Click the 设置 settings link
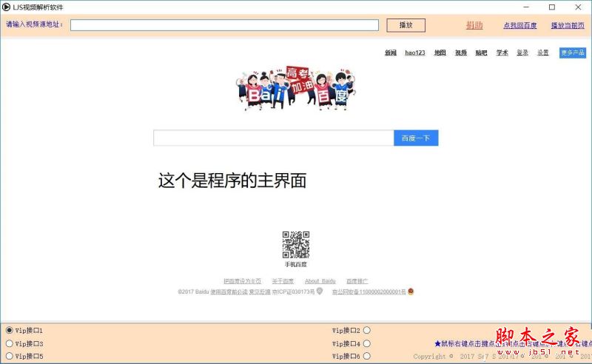The image size is (592, 364). (543, 53)
